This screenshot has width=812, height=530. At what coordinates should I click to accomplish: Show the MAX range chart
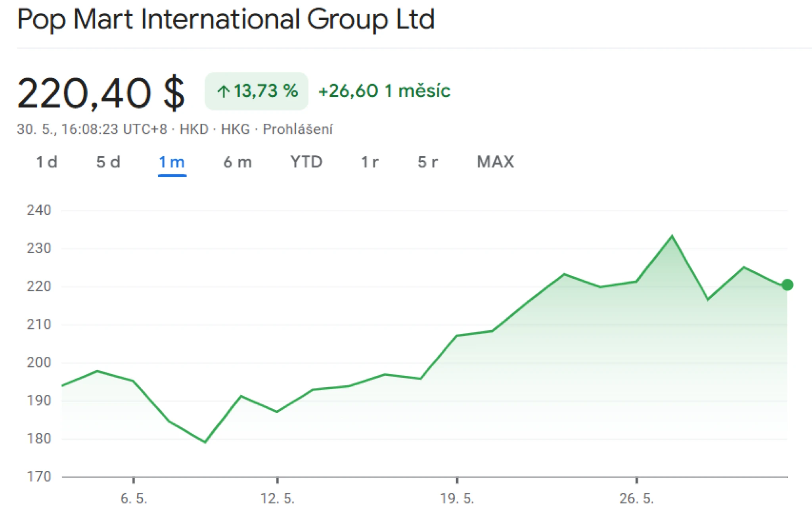tap(495, 162)
